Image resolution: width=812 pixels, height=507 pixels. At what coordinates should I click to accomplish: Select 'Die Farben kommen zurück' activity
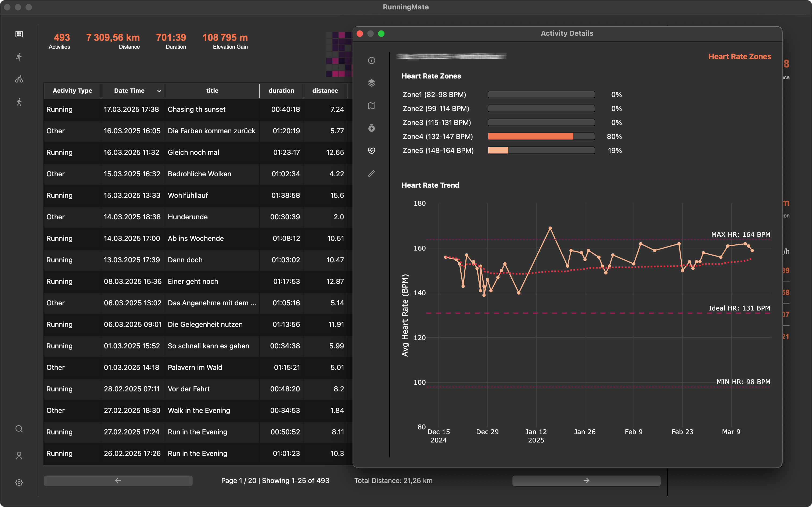(198, 131)
